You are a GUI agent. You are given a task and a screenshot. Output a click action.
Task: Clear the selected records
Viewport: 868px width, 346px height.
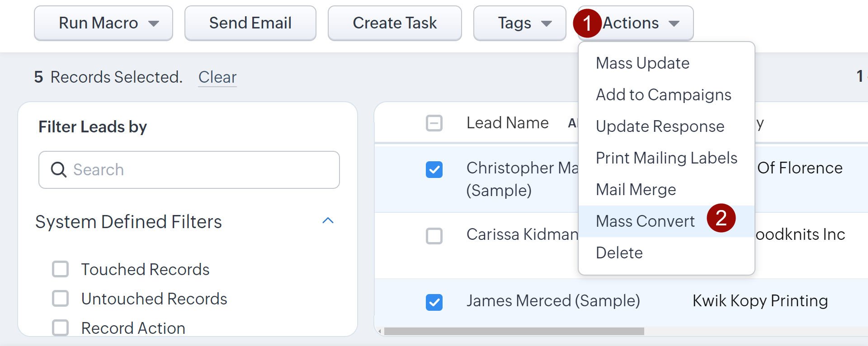coord(217,77)
